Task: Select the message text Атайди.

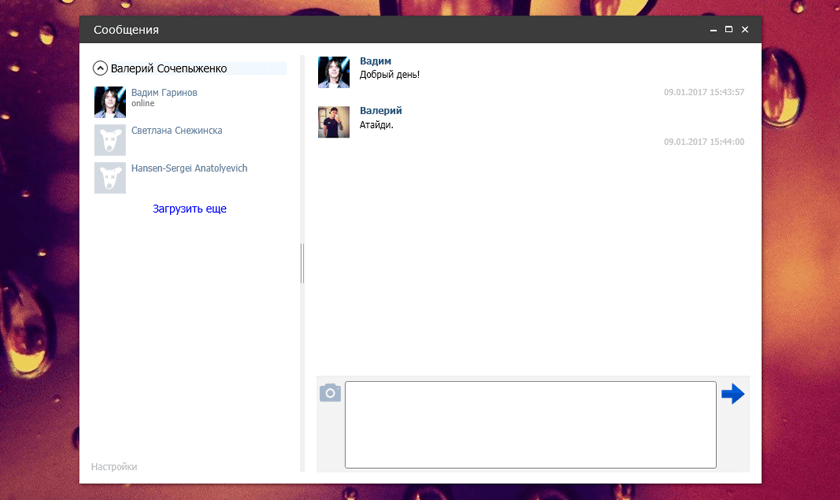Action: pos(376,125)
